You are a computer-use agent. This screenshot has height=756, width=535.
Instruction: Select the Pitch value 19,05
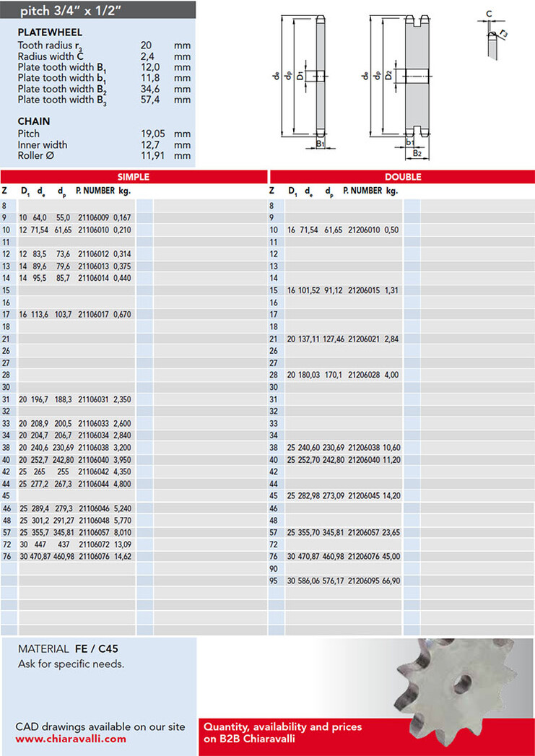coord(153,134)
